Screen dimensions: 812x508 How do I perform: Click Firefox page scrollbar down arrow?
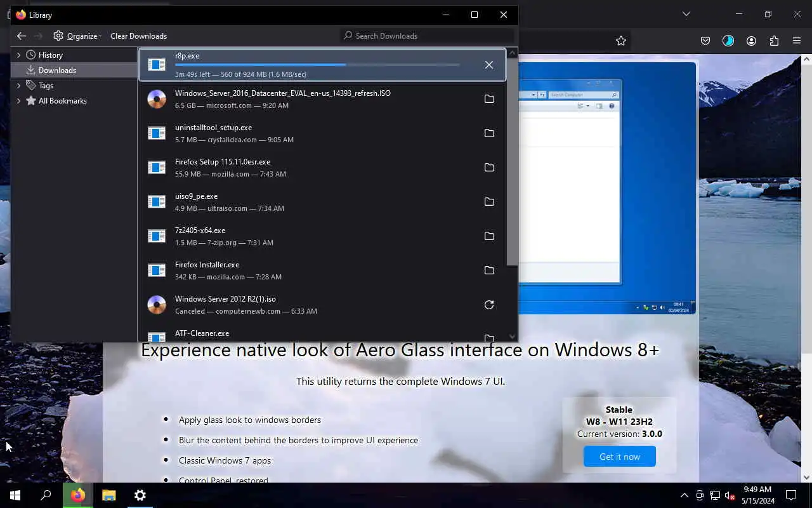point(807,477)
